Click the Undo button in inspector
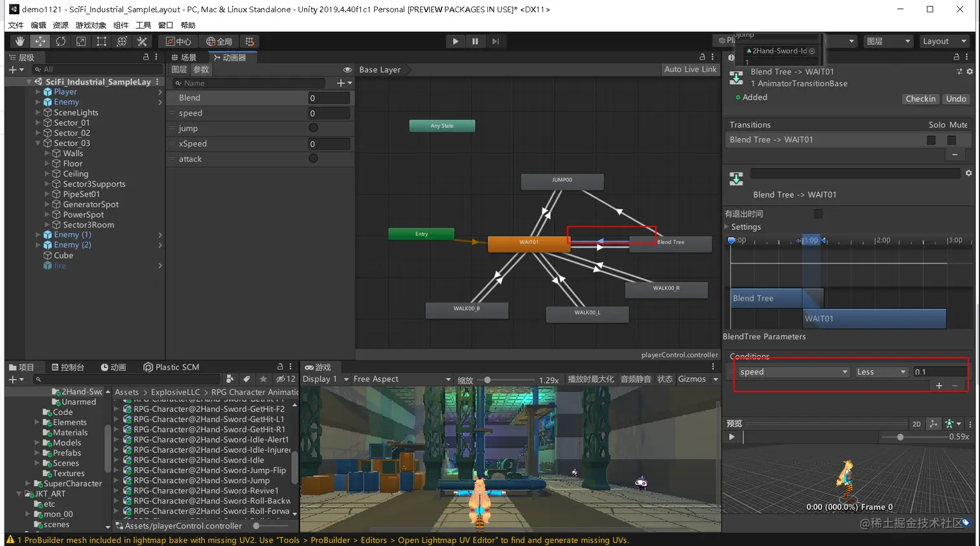Screen dimensions: 980x546 (956, 98)
